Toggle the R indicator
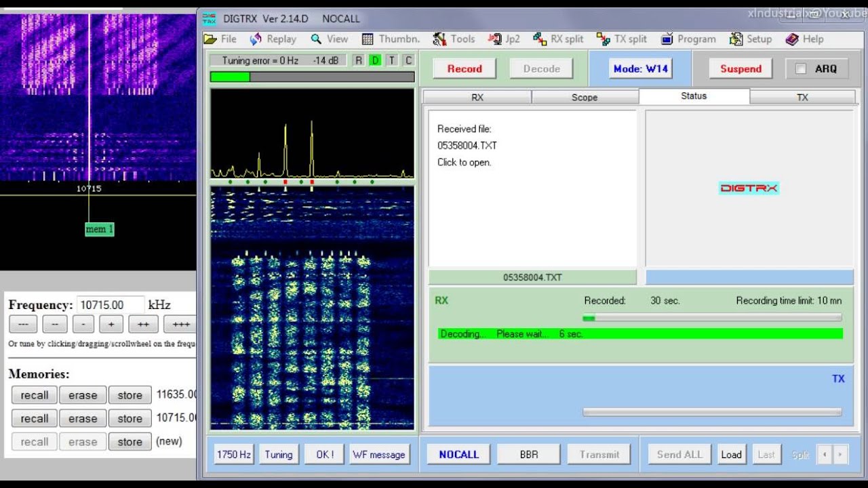This screenshot has height=488, width=868. coord(359,60)
